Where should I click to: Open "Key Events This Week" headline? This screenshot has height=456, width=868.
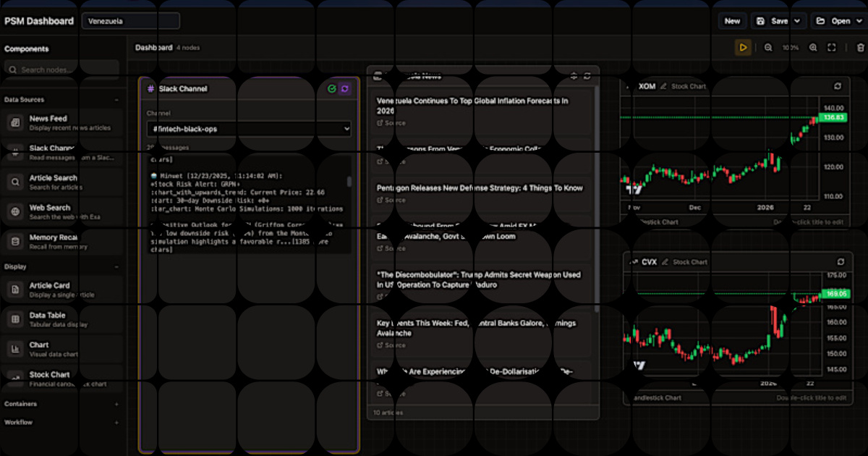tap(477, 328)
